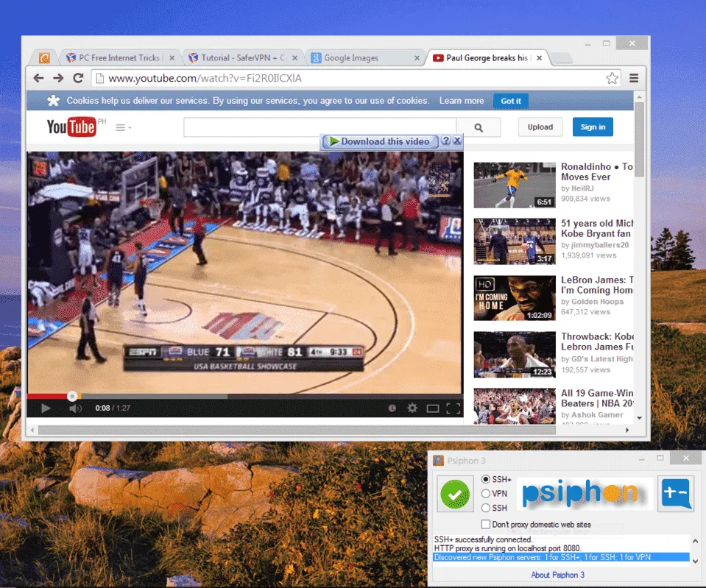
Task: Open Ronaldinho video thumbnail
Action: (x=515, y=185)
